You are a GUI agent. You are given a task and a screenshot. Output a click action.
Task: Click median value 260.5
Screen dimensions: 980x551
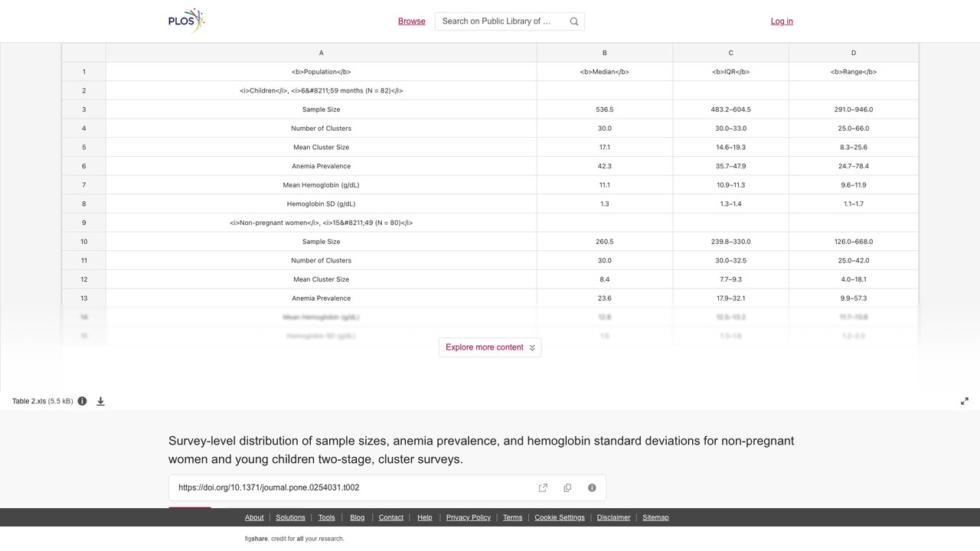(605, 242)
